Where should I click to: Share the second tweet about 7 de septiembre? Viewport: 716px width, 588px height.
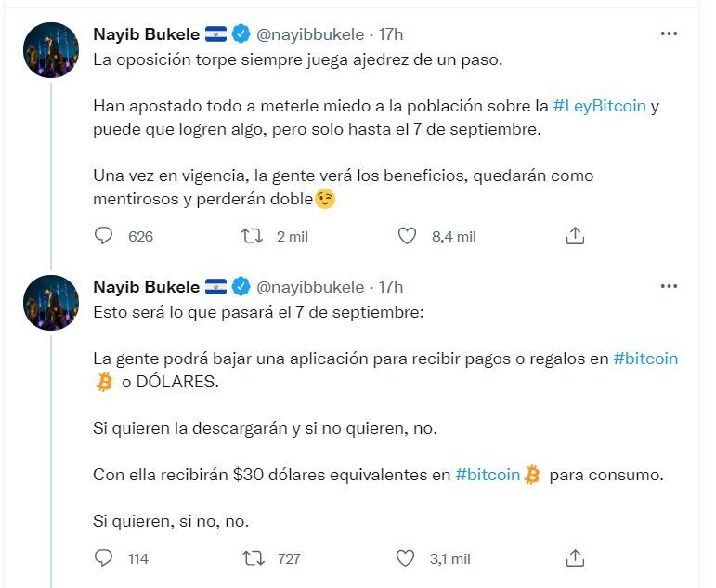point(575,558)
